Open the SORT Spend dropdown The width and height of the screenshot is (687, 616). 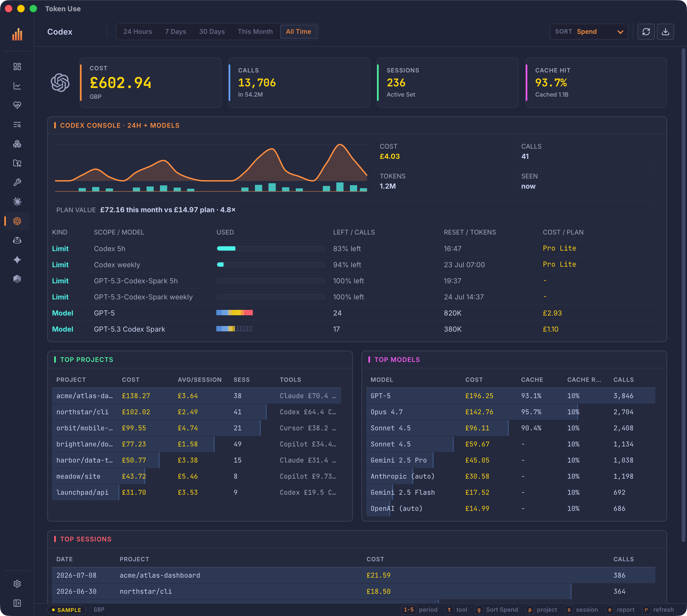point(589,31)
